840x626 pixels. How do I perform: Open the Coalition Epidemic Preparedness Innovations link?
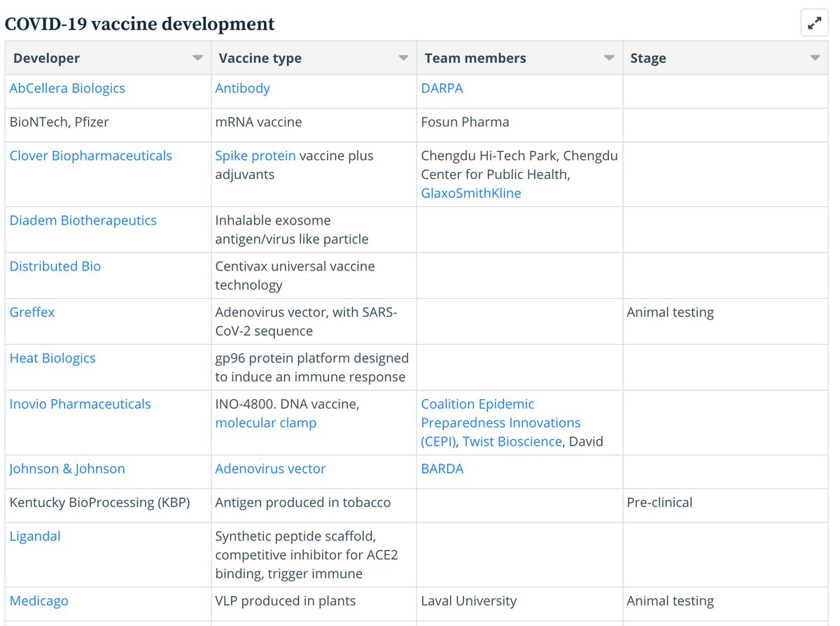pyautogui.click(x=500, y=422)
